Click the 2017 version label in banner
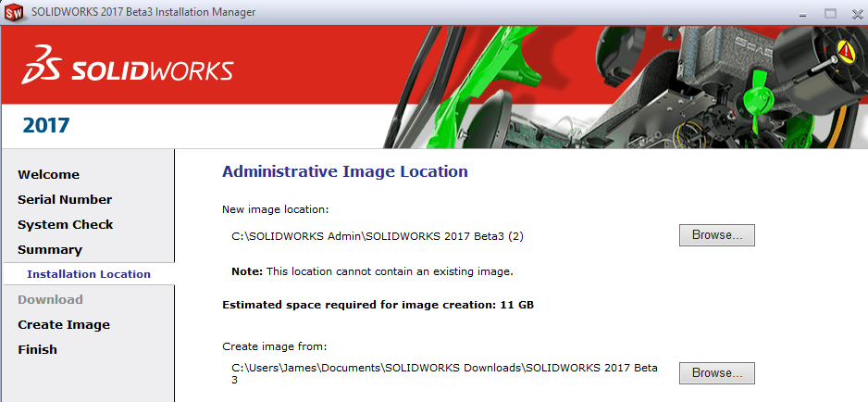868x402 pixels. click(x=46, y=126)
